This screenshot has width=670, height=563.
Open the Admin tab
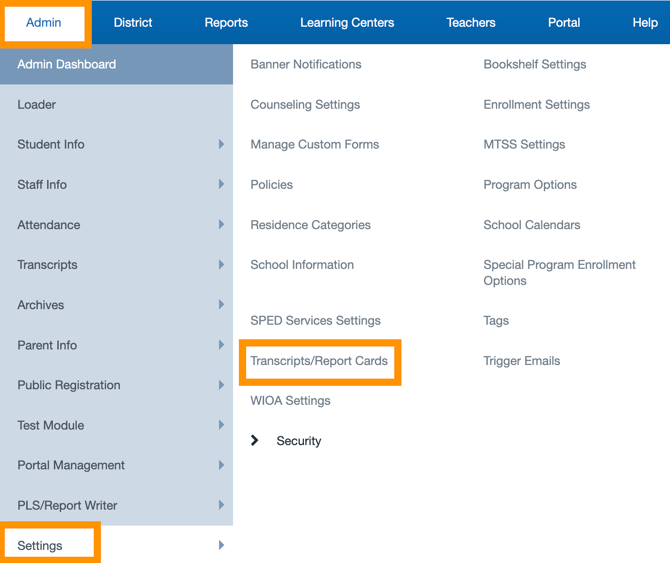pyautogui.click(x=44, y=22)
